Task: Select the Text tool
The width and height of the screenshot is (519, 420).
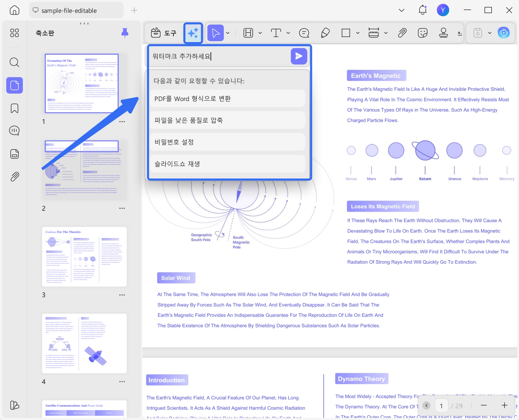Action: coord(276,33)
